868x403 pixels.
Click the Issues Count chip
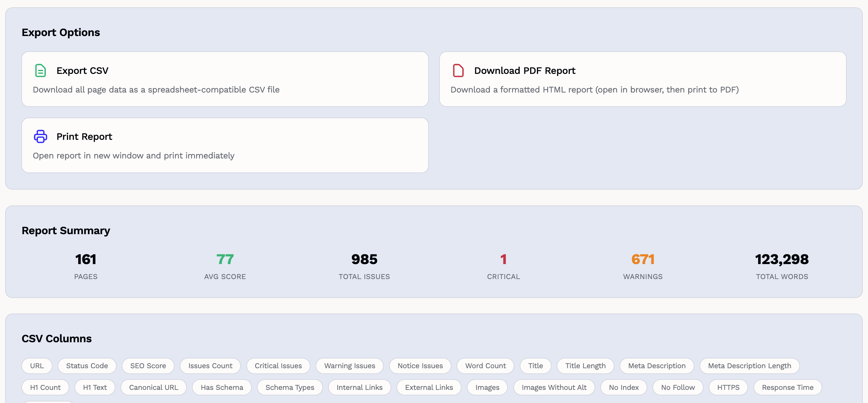(x=210, y=365)
